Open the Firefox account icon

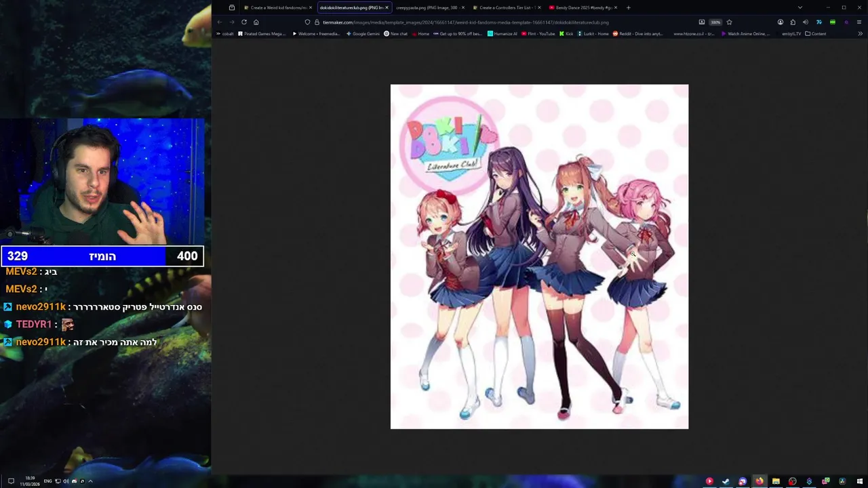click(781, 22)
